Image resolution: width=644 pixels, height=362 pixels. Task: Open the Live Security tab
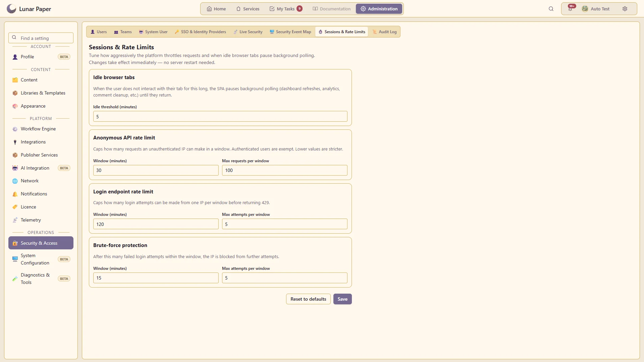248,32
